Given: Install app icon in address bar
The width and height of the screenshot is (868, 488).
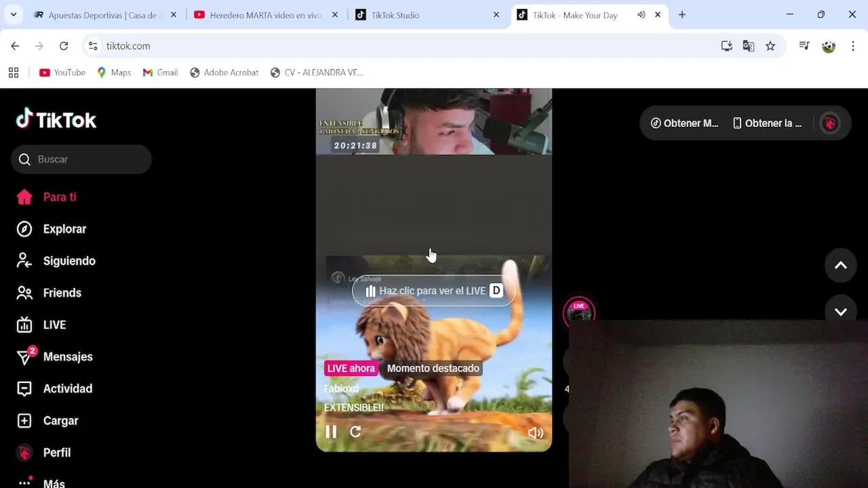Looking at the screenshot, I should (x=727, y=46).
